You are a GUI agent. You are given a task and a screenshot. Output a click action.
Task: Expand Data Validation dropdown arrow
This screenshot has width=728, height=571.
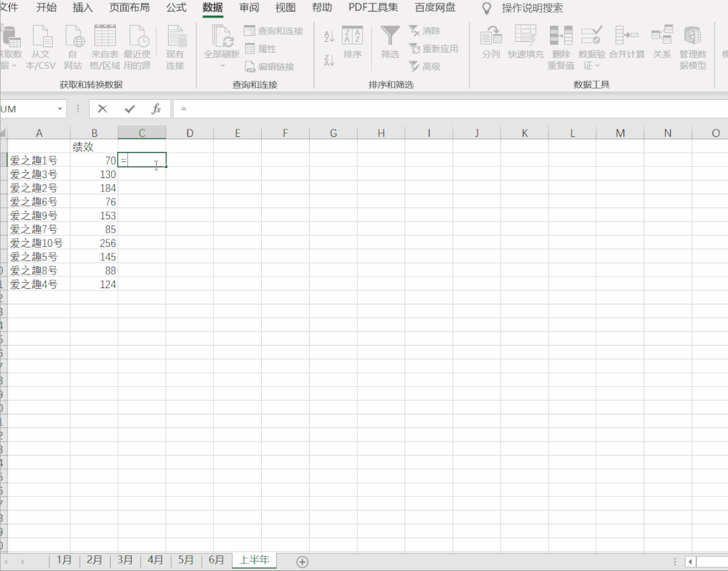[x=598, y=65]
